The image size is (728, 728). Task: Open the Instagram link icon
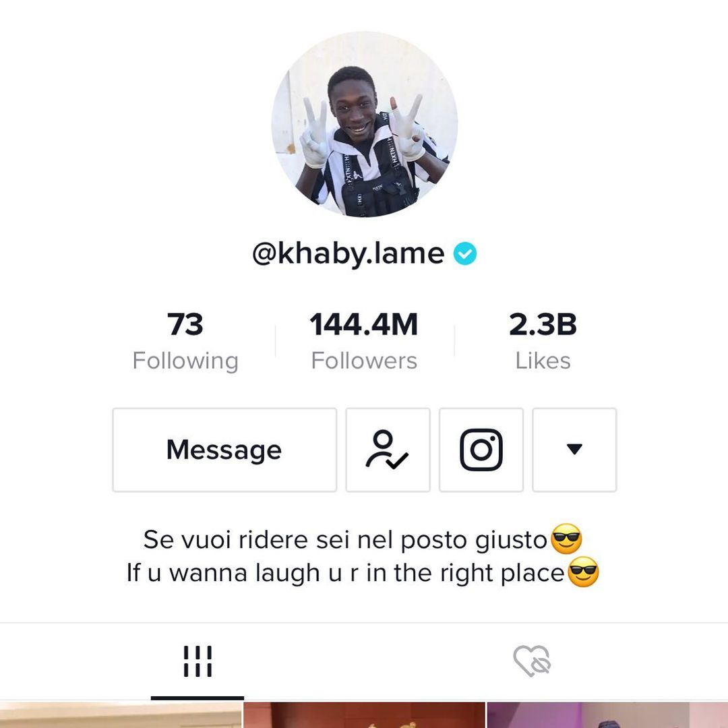click(481, 450)
